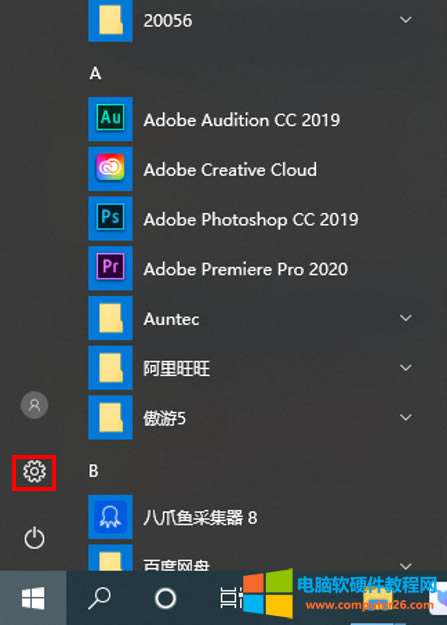Click the Windows Start button
The image size is (447, 625).
coord(33,598)
